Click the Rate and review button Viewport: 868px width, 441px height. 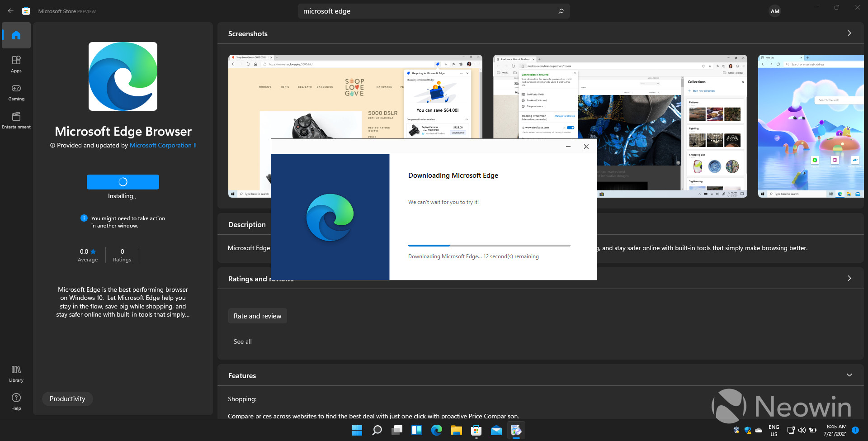pos(257,316)
